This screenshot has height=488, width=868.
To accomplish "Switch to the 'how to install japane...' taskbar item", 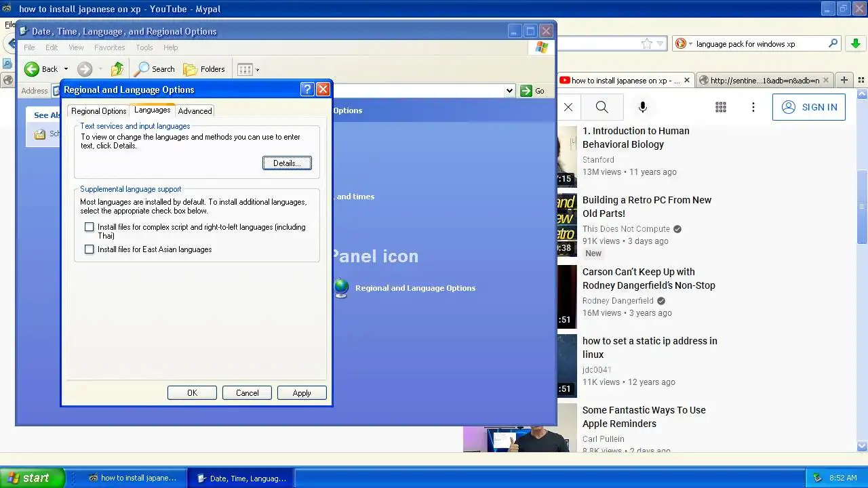I will pyautogui.click(x=133, y=478).
